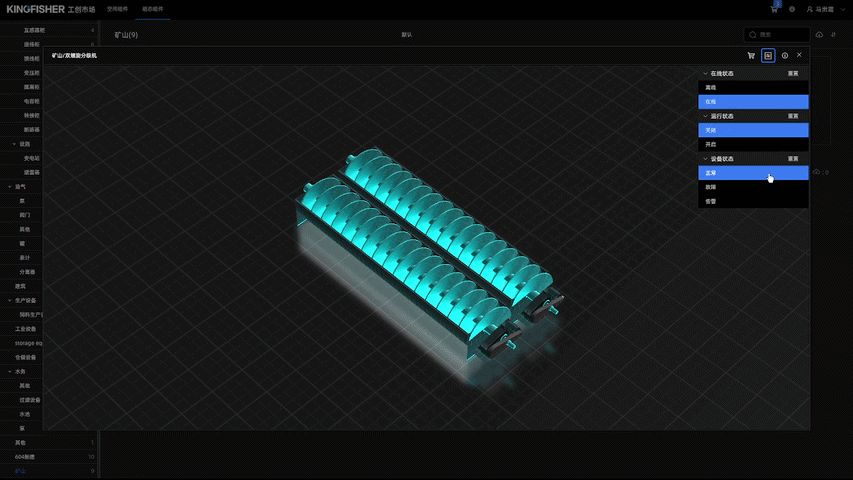Click the cloud download icon beside search
Screen dimensions: 853x480
pyautogui.click(x=819, y=35)
